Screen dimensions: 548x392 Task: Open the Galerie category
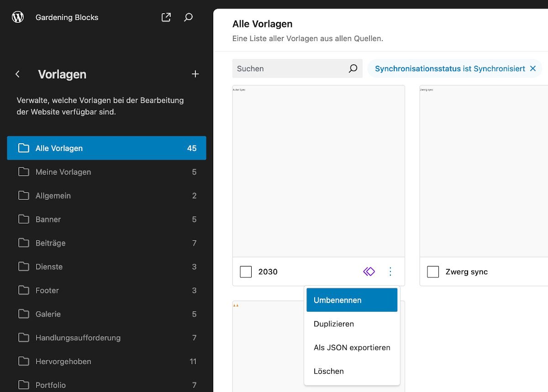(107, 314)
